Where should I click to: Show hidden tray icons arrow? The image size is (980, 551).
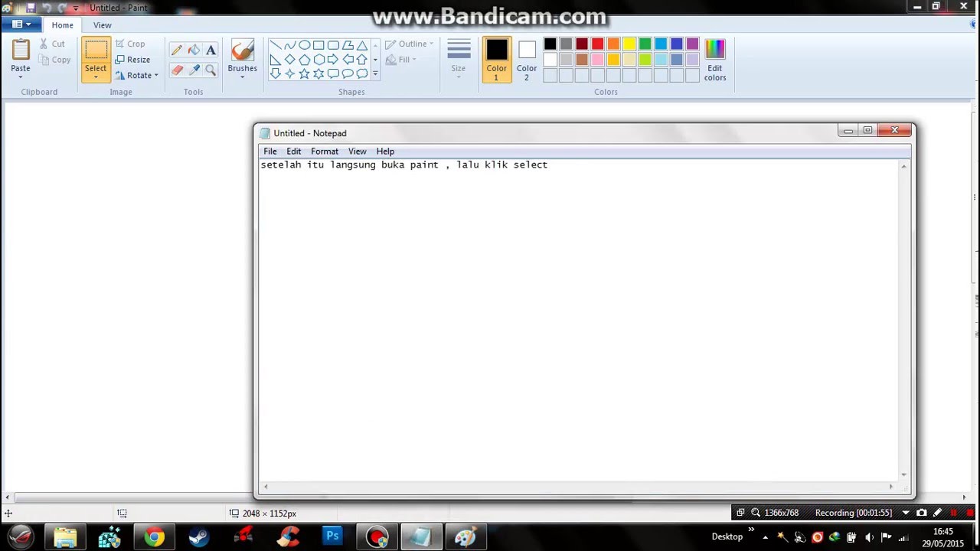click(765, 537)
